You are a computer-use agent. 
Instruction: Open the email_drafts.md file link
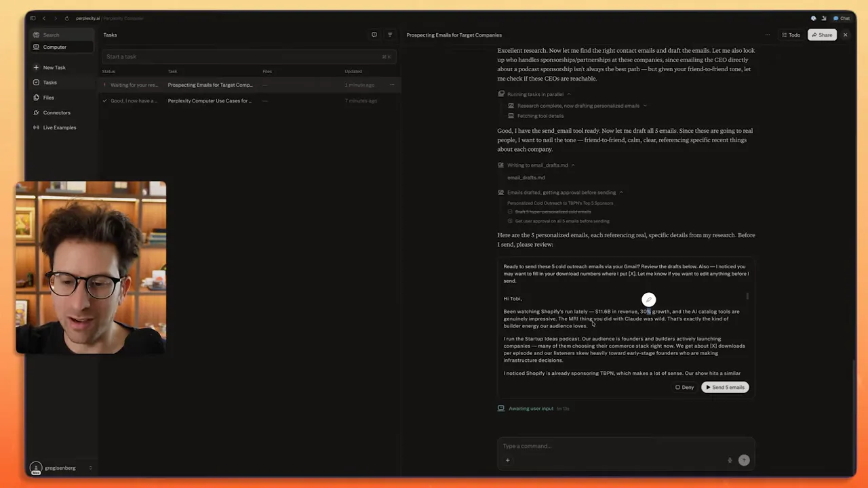coord(526,178)
